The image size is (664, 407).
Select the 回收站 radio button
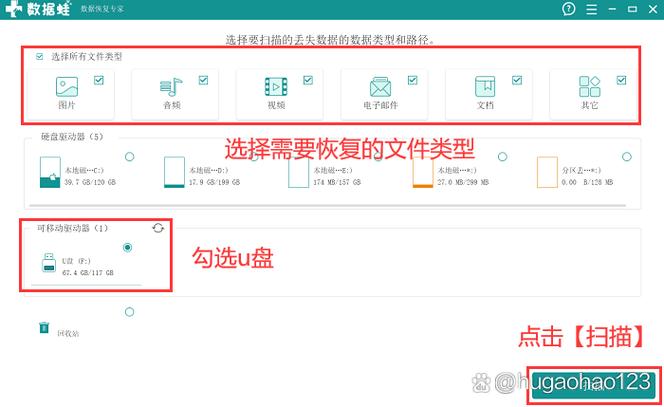pyautogui.click(x=130, y=312)
